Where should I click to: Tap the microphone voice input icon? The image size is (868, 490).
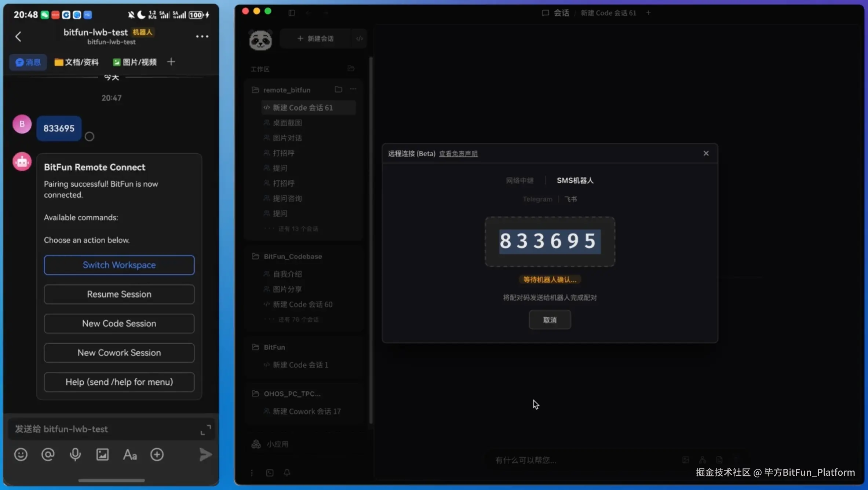pos(75,455)
